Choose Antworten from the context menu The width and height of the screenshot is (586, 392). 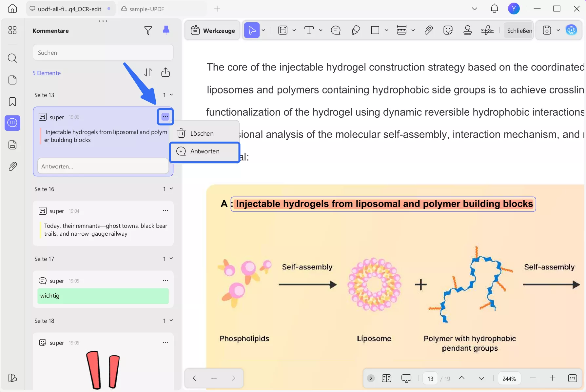tap(205, 151)
